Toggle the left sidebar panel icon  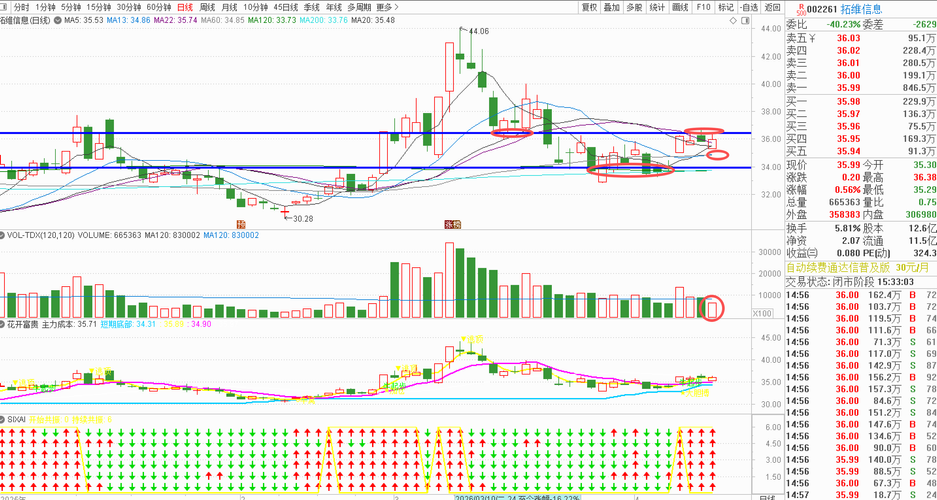click(5, 7)
